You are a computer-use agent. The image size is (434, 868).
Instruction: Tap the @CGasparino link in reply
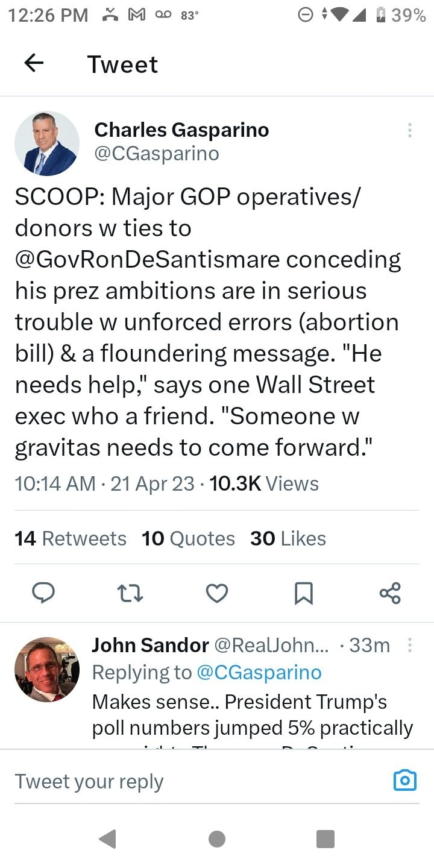pos(259,672)
